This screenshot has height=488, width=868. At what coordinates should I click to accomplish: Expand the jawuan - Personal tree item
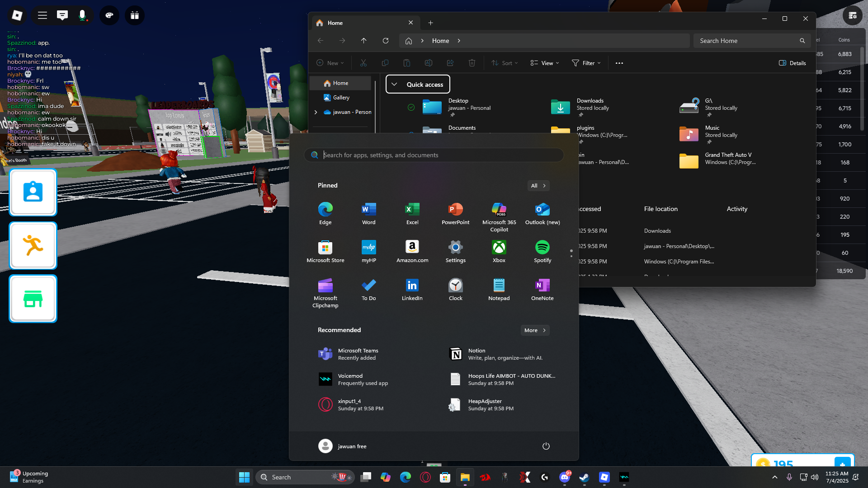pos(316,112)
